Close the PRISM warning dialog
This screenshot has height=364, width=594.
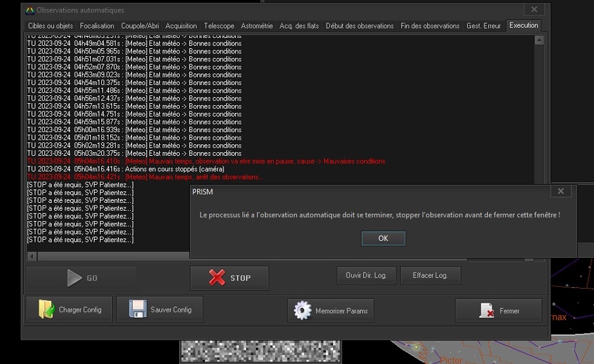pos(560,191)
